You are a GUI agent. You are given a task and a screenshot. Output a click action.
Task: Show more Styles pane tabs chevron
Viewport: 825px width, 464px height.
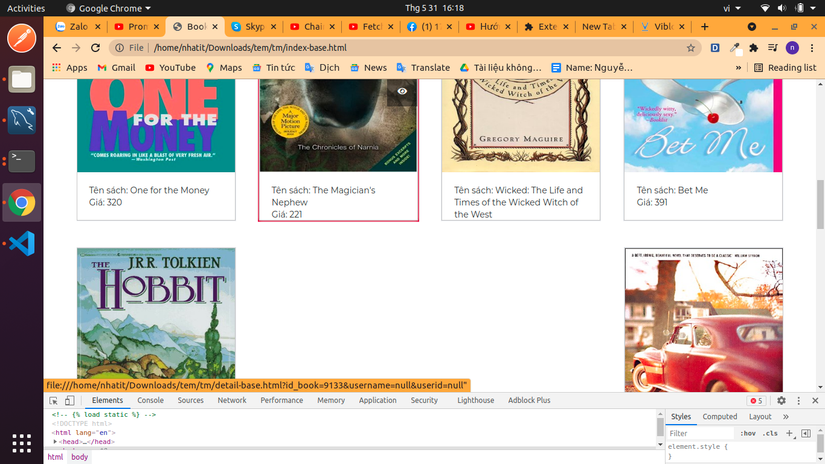tap(786, 417)
